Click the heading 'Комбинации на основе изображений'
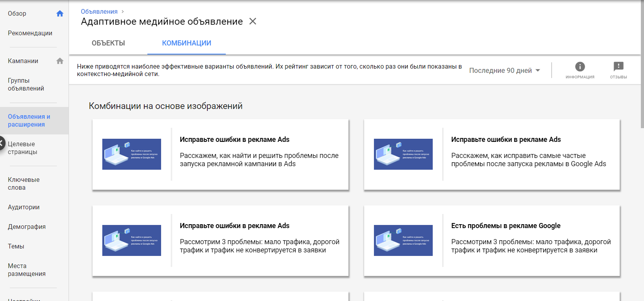644x301 pixels. pyautogui.click(x=166, y=106)
